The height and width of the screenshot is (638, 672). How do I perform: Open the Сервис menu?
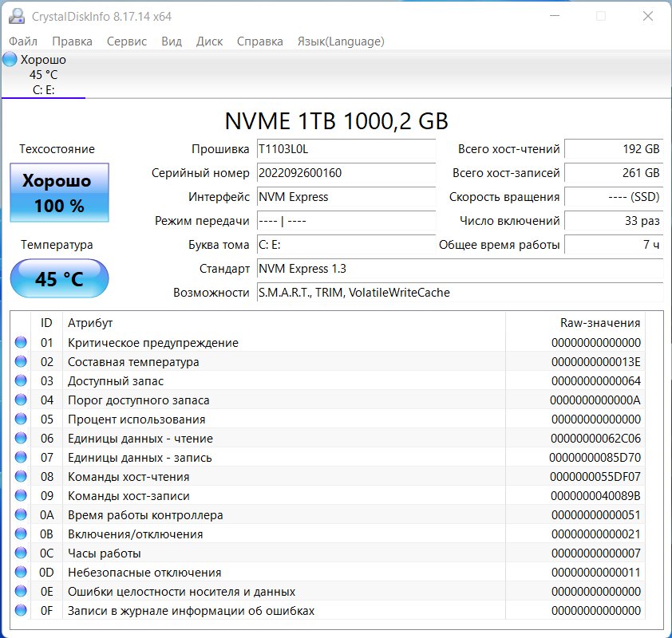[126, 41]
